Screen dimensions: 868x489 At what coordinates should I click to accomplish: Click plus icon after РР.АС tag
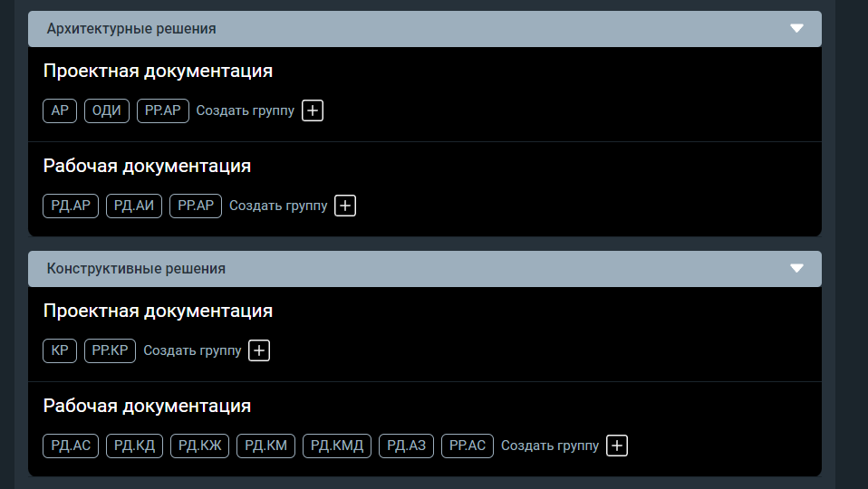617,446
